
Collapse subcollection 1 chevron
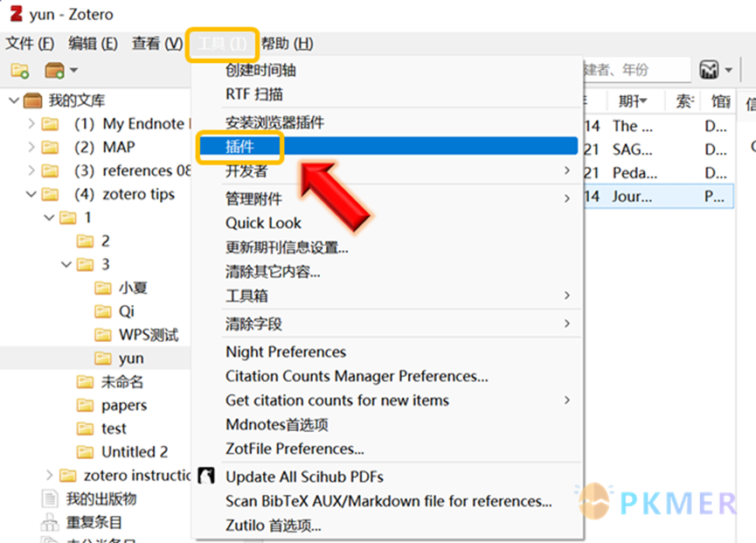(x=49, y=218)
